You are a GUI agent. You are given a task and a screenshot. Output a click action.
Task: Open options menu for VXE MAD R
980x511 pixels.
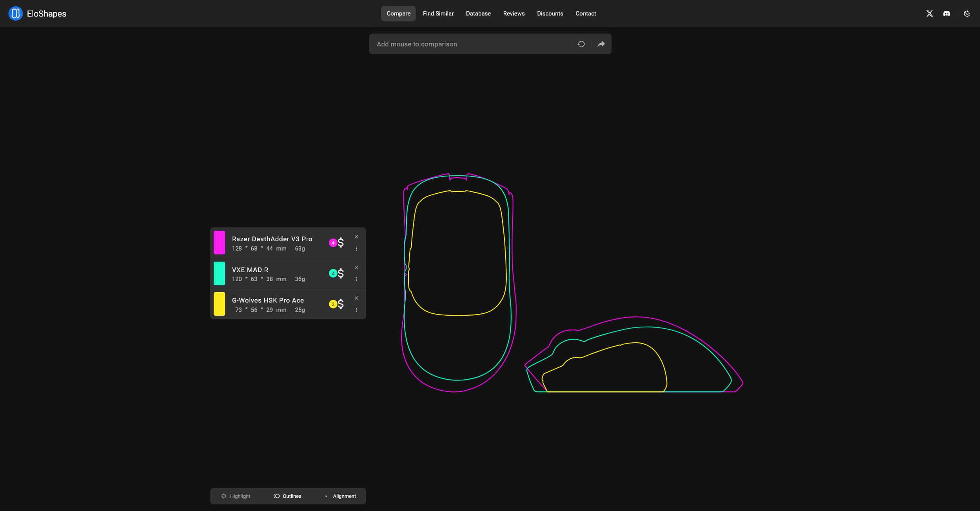[x=357, y=279]
